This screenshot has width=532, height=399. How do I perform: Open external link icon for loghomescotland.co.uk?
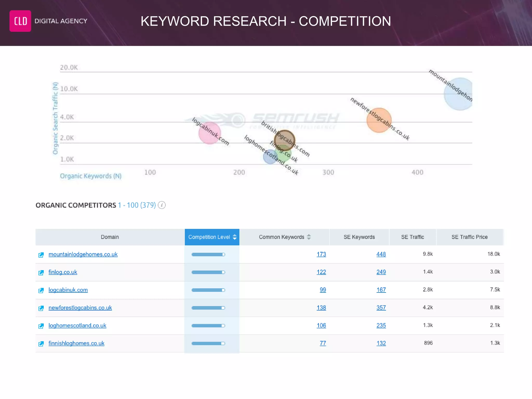pos(41,326)
